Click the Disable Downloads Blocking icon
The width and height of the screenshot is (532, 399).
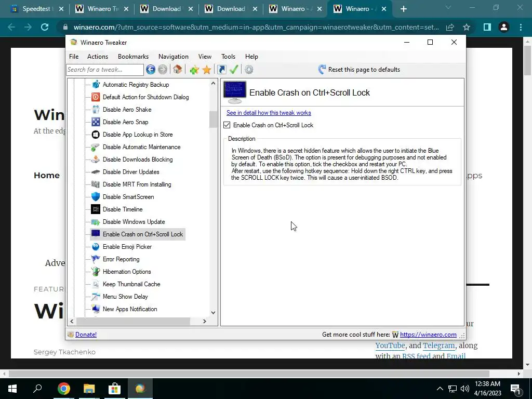[96, 159]
